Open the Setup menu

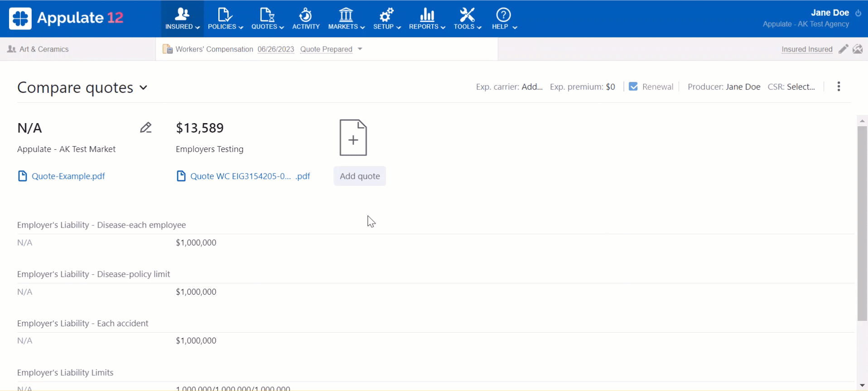pyautogui.click(x=387, y=19)
